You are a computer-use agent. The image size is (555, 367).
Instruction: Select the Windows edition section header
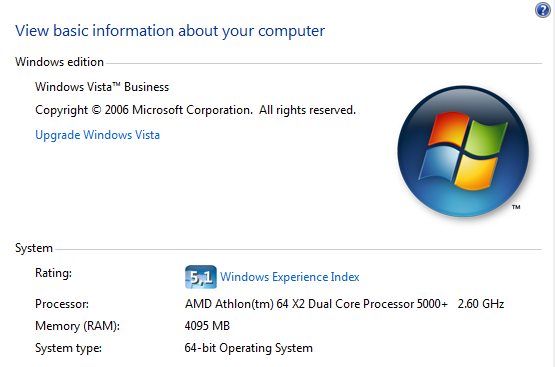(x=59, y=62)
